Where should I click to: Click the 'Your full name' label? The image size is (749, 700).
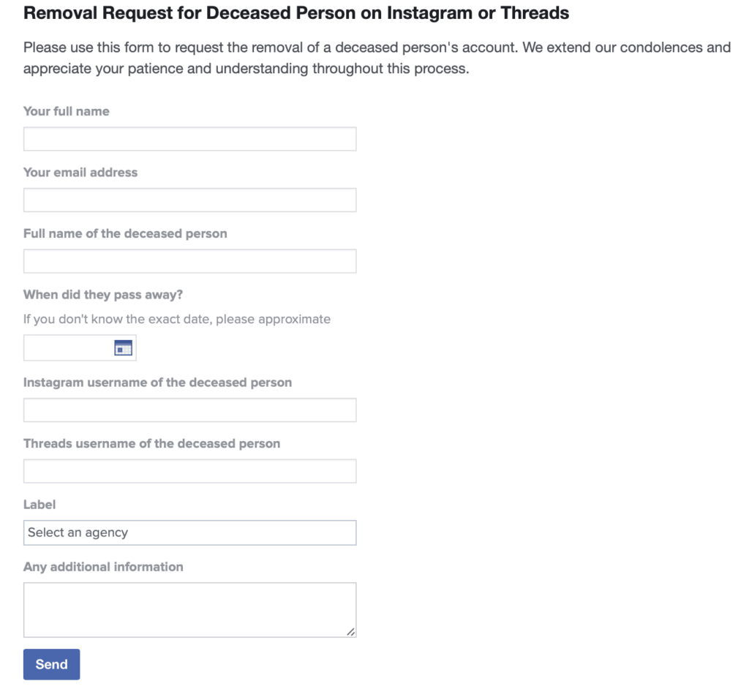pos(66,111)
